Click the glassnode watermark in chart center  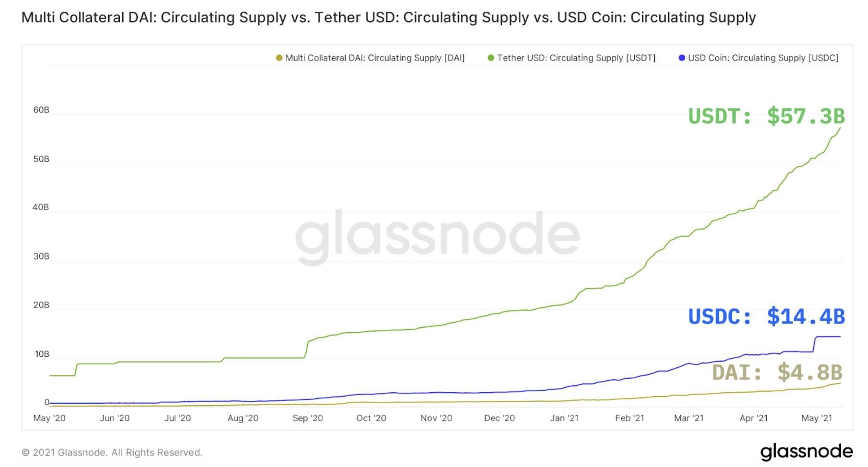click(x=437, y=235)
